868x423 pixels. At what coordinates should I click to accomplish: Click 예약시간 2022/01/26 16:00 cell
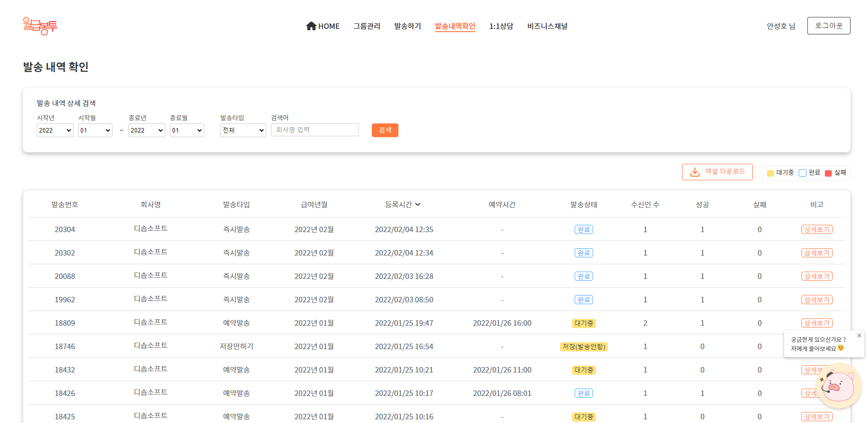coord(502,323)
